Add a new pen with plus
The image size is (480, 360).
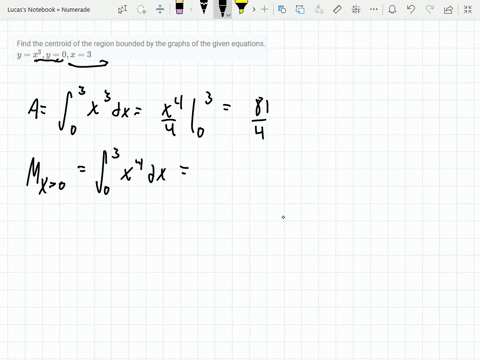[264, 9]
